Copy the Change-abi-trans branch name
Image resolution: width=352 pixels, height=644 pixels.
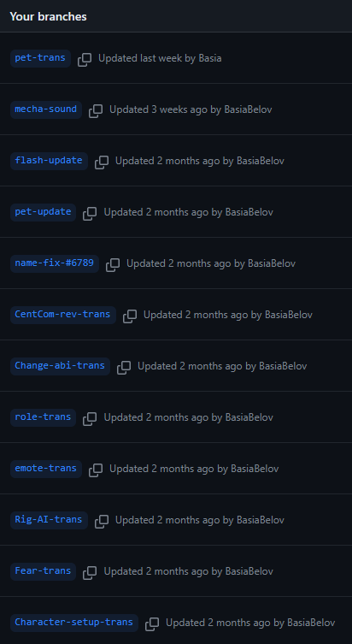pyautogui.click(x=124, y=367)
